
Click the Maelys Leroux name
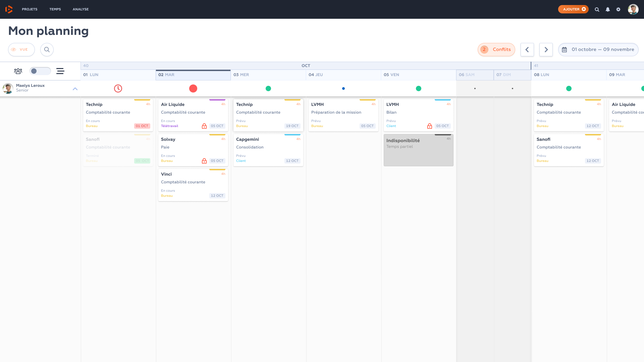(x=30, y=85)
